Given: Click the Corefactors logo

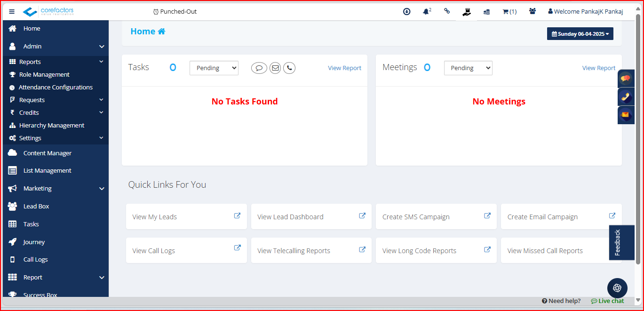Looking at the screenshot, I should pyautogui.click(x=48, y=11).
